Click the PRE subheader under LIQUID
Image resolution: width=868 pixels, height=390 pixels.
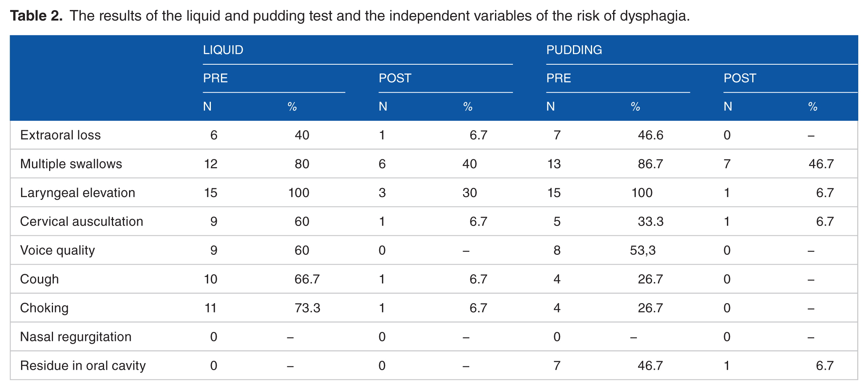coord(215,78)
